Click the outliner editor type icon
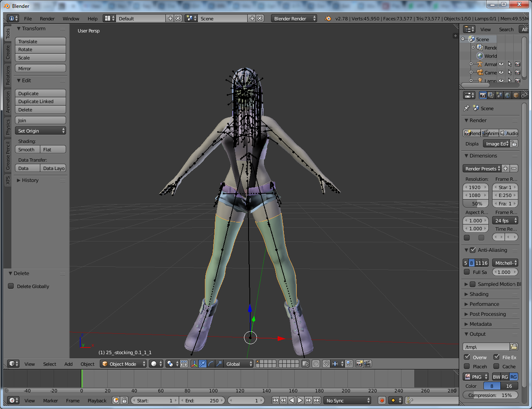Viewport: 532px width, 409px height. click(469, 29)
